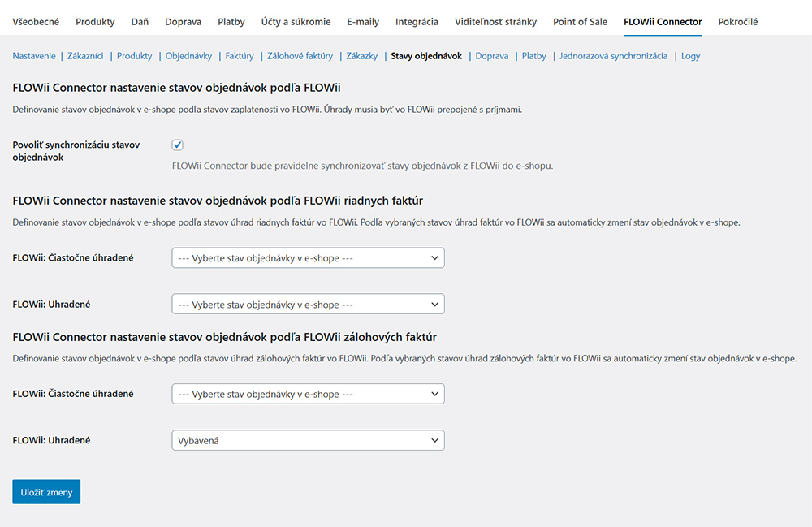Select the Platby main tab
812x527 pixels.
tap(231, 22)
